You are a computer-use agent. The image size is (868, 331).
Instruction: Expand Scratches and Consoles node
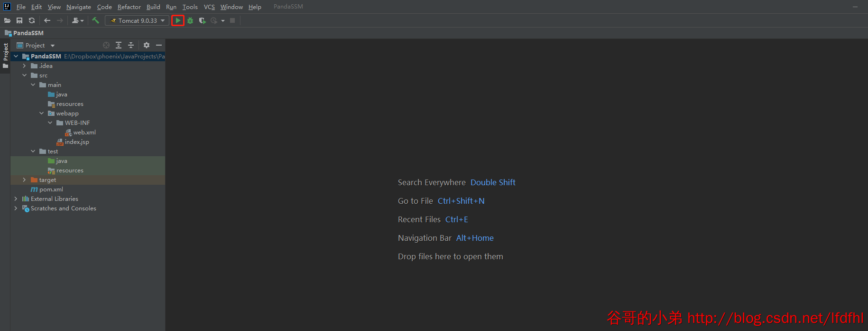point(16,208)
